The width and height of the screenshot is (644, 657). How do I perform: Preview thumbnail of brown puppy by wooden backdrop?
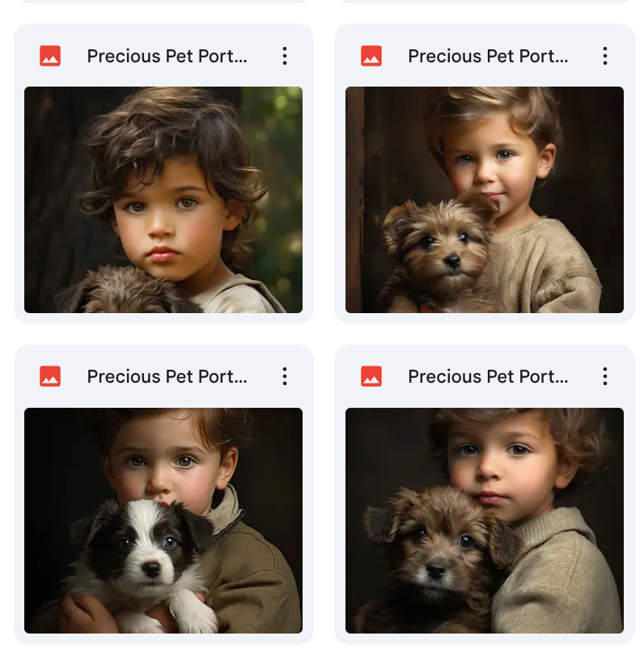point(485,200)
